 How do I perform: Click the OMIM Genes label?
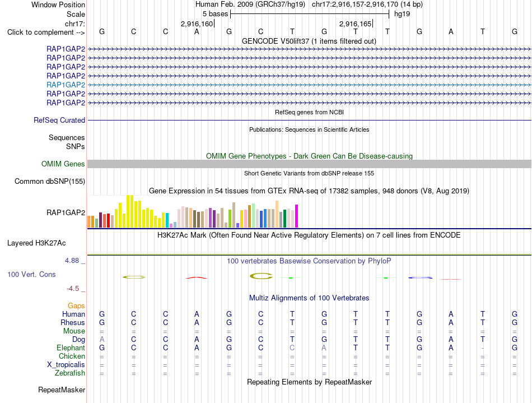[63, 164]
